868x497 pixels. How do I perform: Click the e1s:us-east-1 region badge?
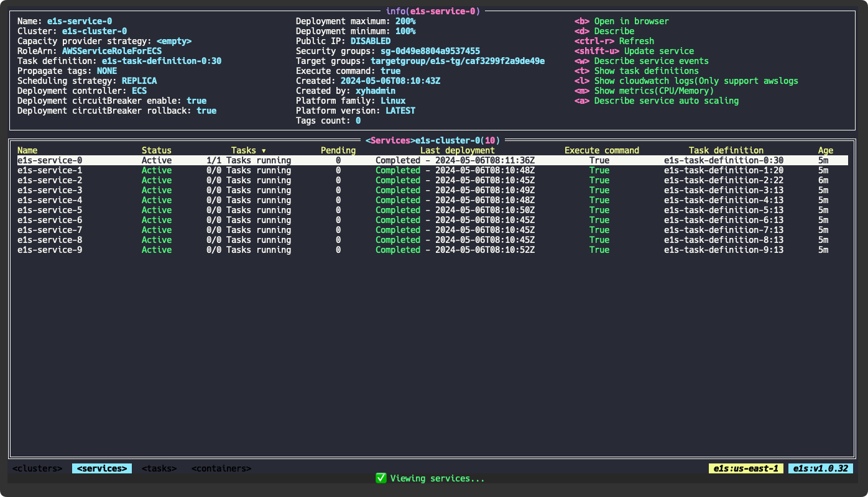click(x=746, y=468)
